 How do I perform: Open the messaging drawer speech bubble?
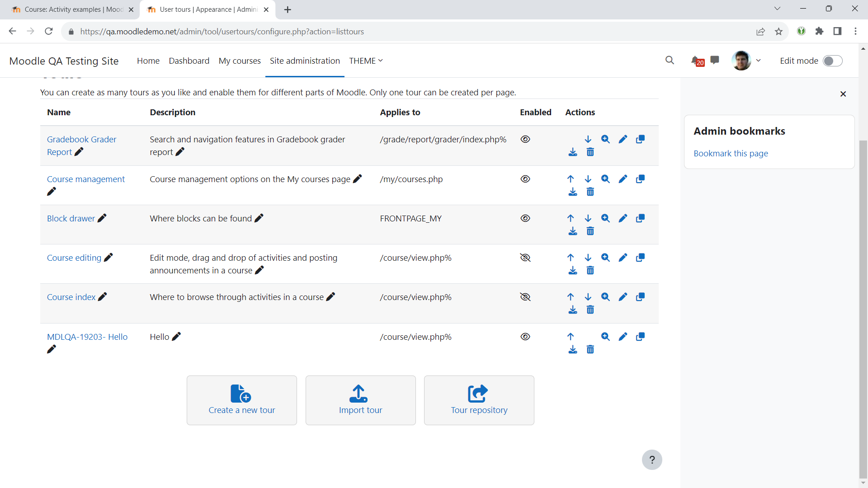pyautogui.click(x=715, y=60)
